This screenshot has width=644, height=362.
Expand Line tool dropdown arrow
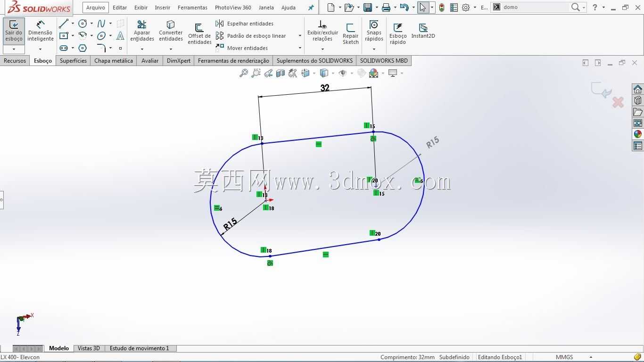73,23
